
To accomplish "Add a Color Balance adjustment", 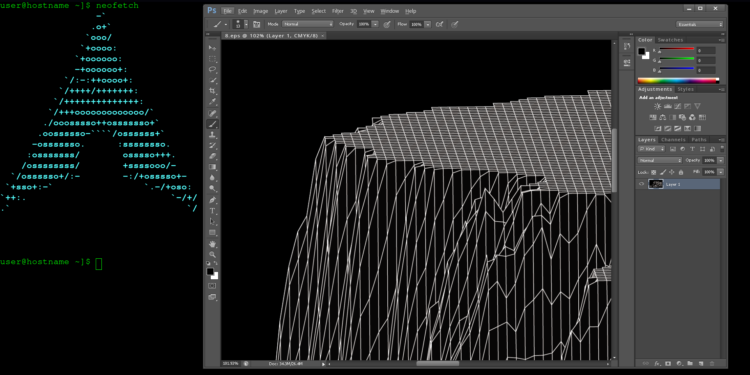I will (662, 117).
